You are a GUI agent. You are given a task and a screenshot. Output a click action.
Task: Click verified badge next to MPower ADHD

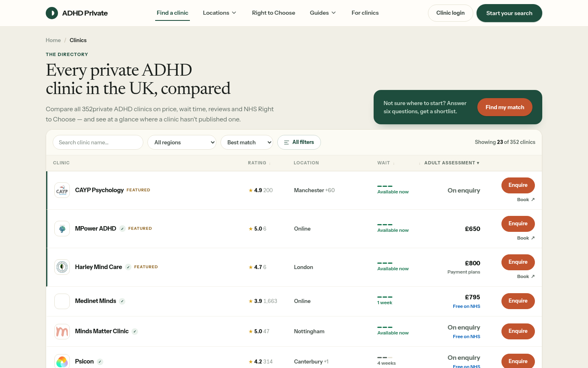(122, 229)
